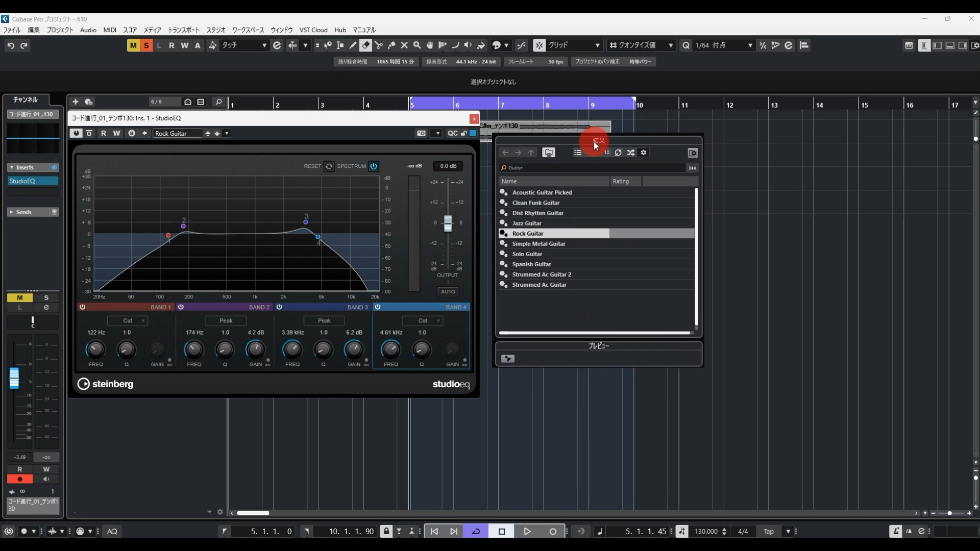Open BAND 1 Cut filter type dropdown
Viewport: 980px width, 551px height.
(x=128, y=321)
